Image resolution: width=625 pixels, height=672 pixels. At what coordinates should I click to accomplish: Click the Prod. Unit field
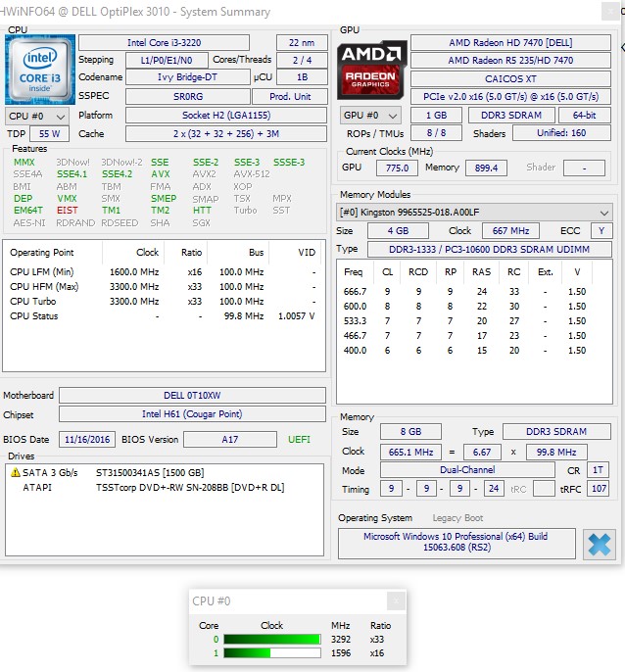tap(290, 96)
